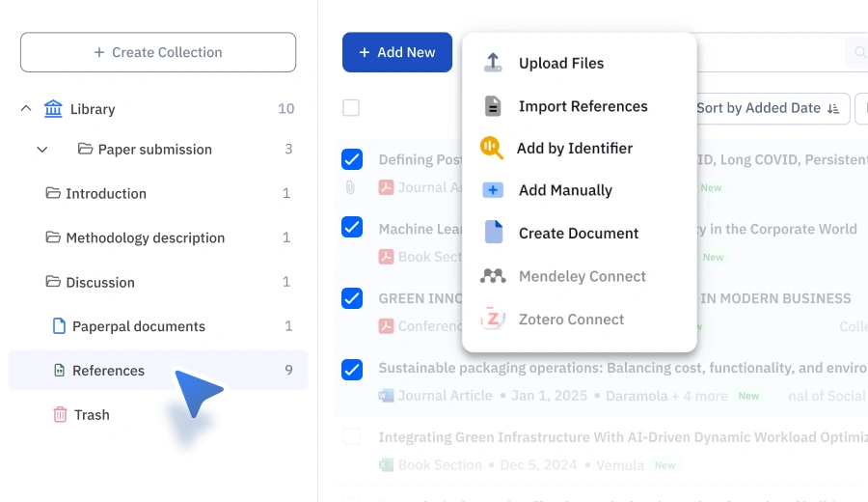The image size is (868, 502).
Task: Toggle the select-all checkbox above the list
Action: click(351, 107)
